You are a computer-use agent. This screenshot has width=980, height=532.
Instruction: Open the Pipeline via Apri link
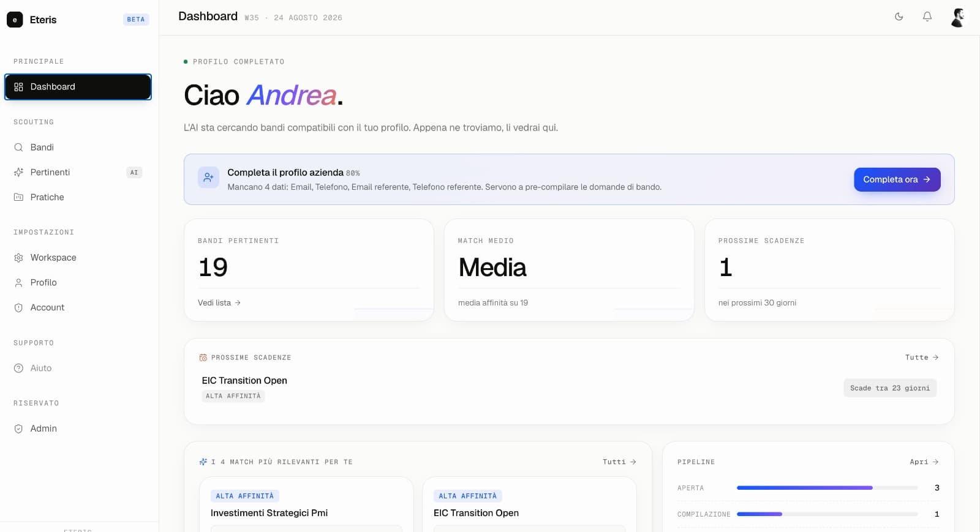pyautogui.click(x=924, y=462)
